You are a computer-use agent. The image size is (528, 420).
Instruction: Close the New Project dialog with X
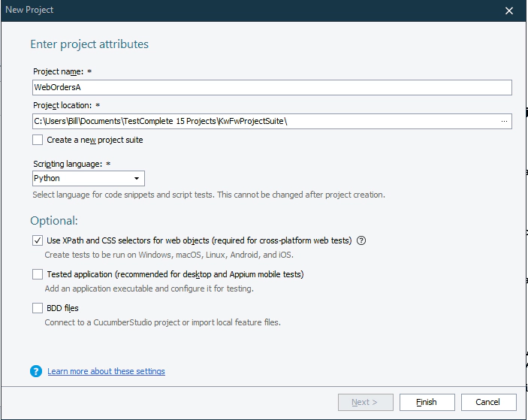click(509, 11)
